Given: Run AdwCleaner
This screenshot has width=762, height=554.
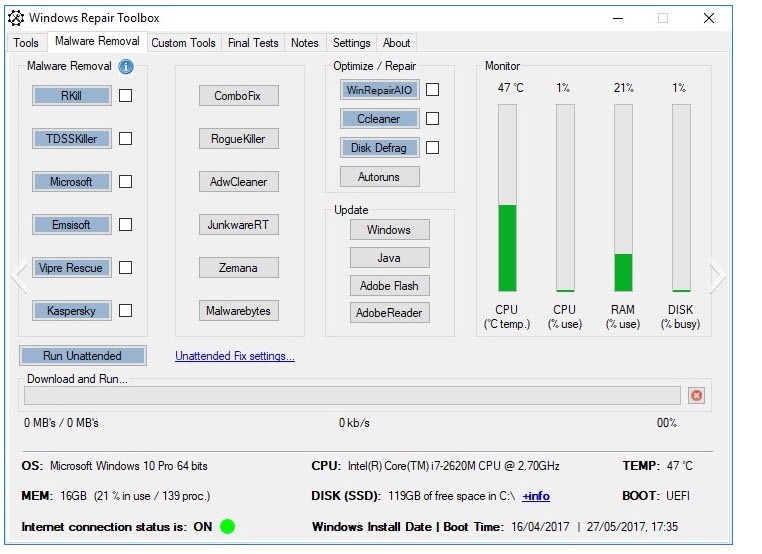Looking at the screenshot, I should click(x=239, y=182).
